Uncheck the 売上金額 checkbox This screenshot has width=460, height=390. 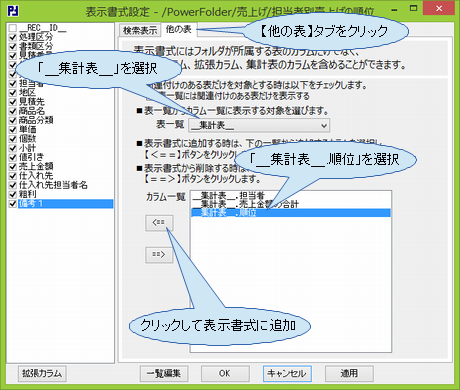(x=13, y=166)
